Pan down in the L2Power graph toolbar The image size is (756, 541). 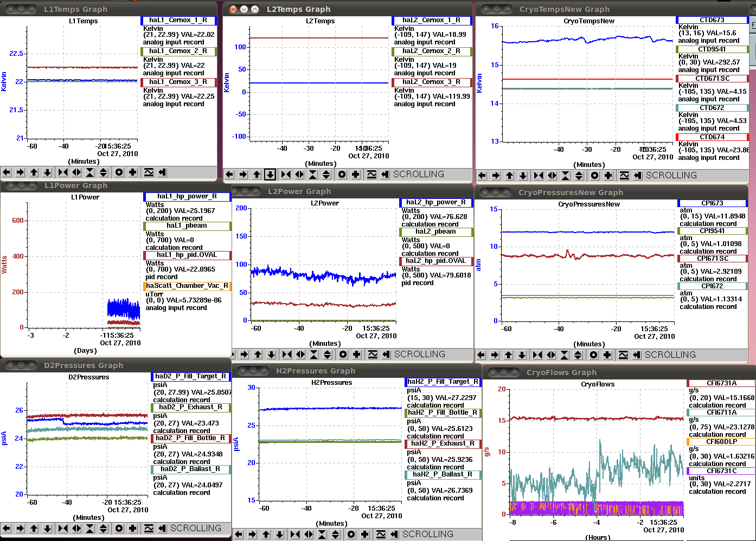click(x=272, y=355)
